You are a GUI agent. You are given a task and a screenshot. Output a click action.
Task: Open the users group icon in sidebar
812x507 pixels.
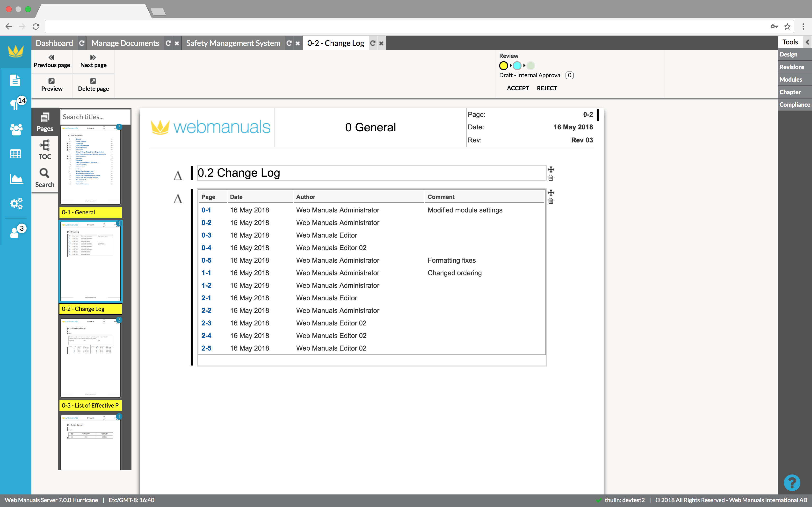[x=16, y=129]
